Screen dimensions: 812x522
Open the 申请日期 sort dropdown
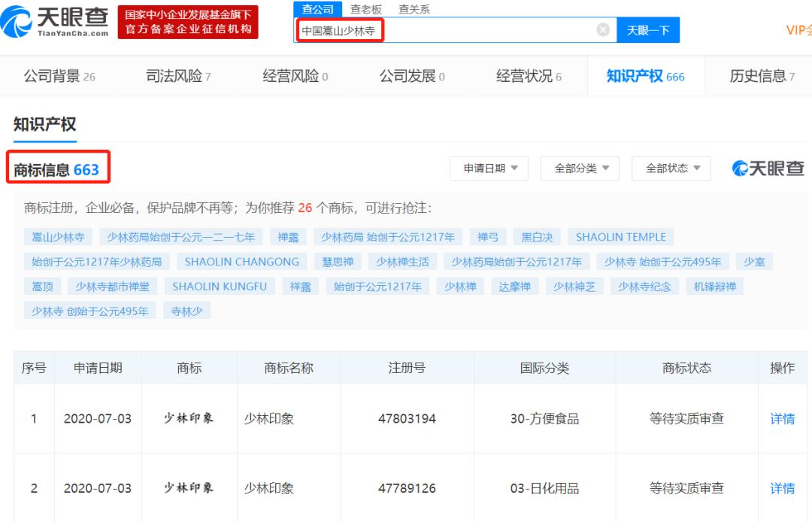[x=489, y=168]
